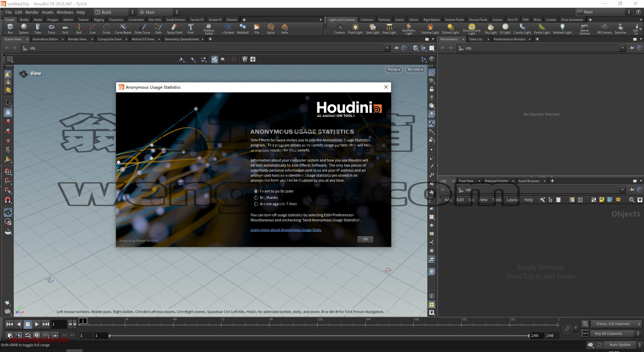Expand the Parameters pane obj path dropdown
Screen dimensions: 644x352
tap(623, 48)
